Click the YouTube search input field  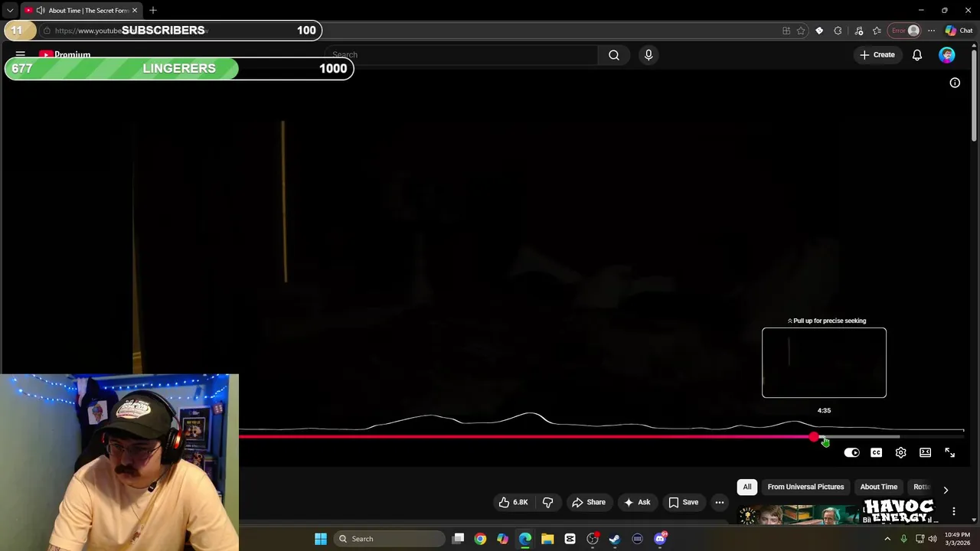[x=462, y=55]
